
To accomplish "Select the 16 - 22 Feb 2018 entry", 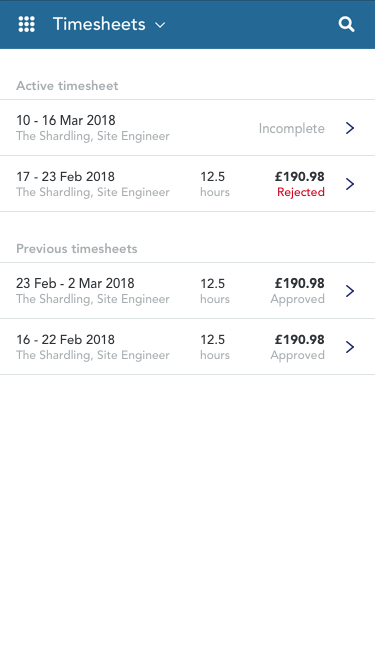I will click(x=188, y=347).
